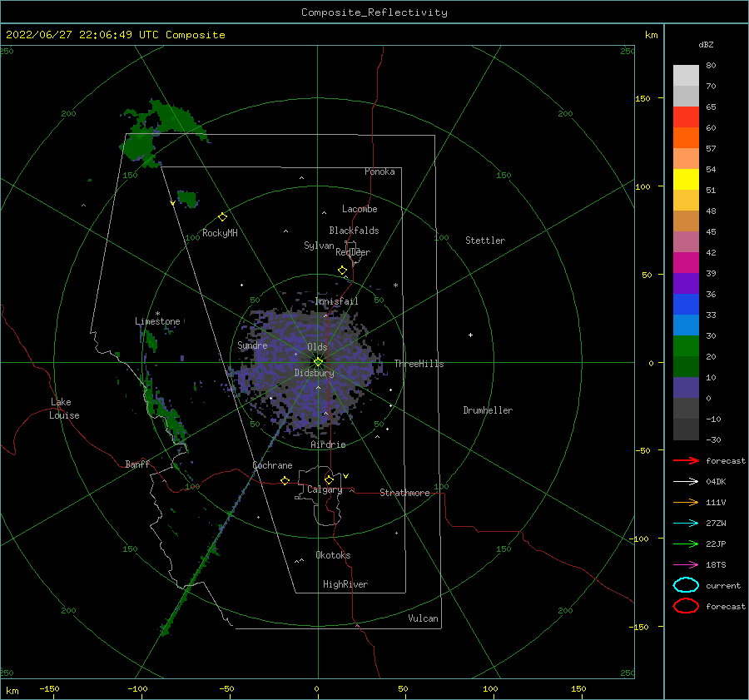
Task: Click the Banff city label
Action: click(137, 464)
